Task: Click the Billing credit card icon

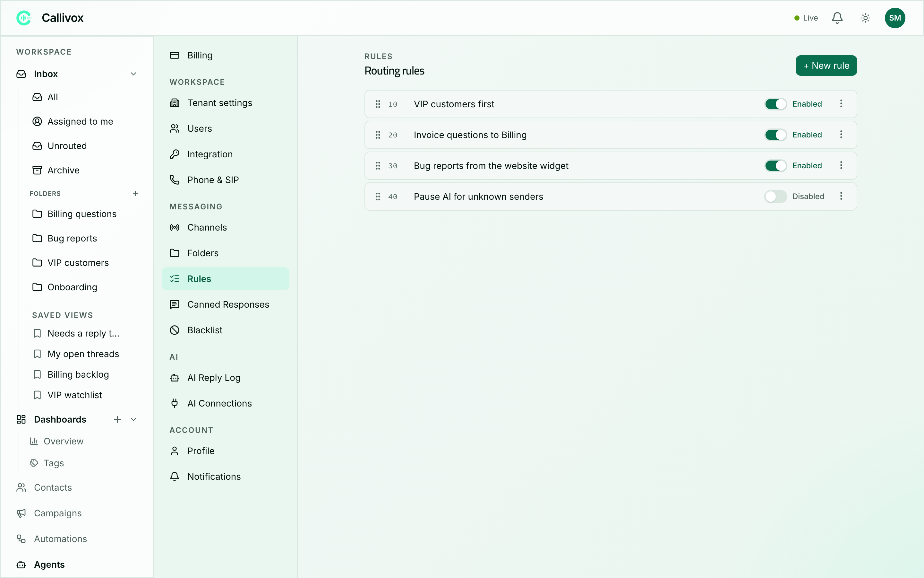Action: point(175,56)
